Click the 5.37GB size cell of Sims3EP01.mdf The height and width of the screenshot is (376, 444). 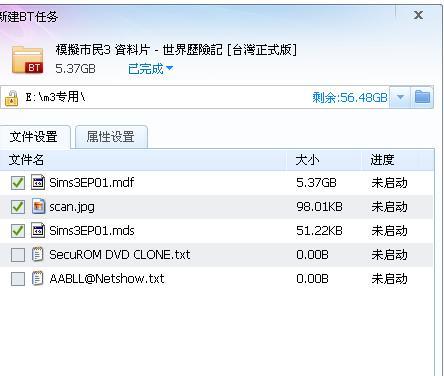point(316,183)
